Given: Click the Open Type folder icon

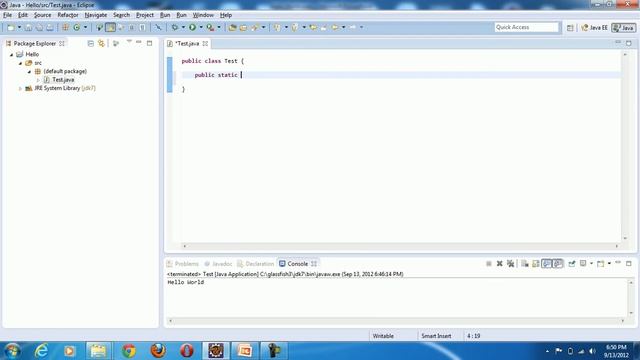Looking at the screenshot, I should coord(233,27).
